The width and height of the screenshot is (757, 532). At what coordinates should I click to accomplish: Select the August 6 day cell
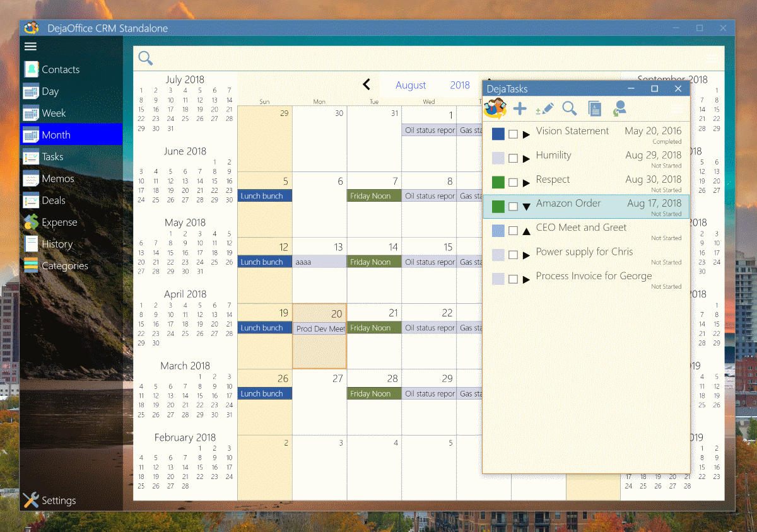point(320,204)
